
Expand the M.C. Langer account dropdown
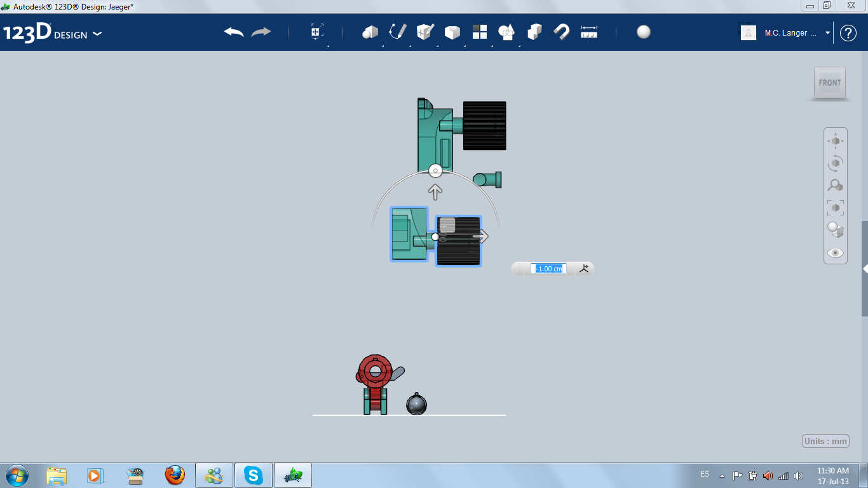pos(827,33)
